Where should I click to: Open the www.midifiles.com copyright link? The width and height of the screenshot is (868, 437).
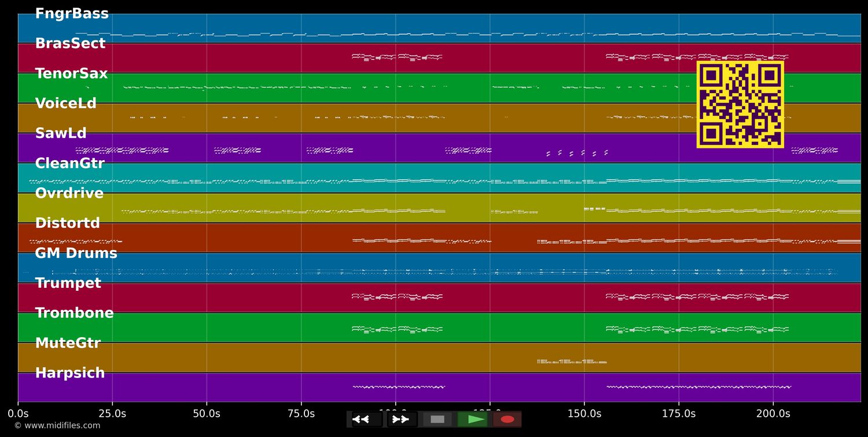tap(57, 426)
